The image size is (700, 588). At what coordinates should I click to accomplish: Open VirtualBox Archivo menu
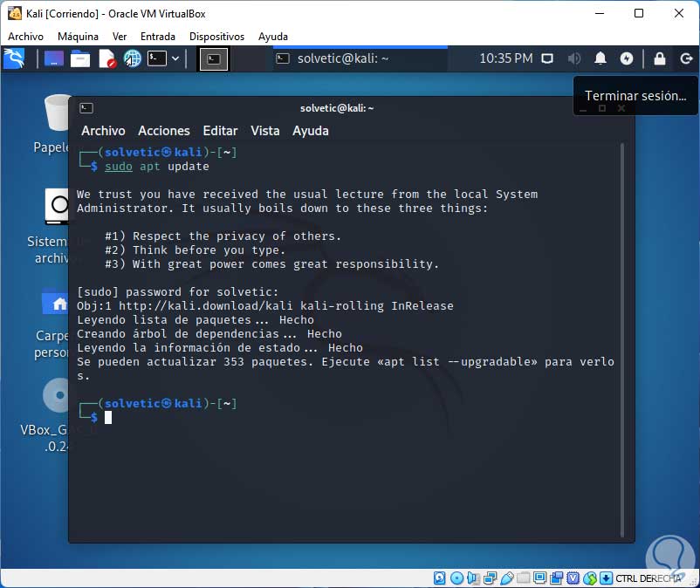(25, 37)
